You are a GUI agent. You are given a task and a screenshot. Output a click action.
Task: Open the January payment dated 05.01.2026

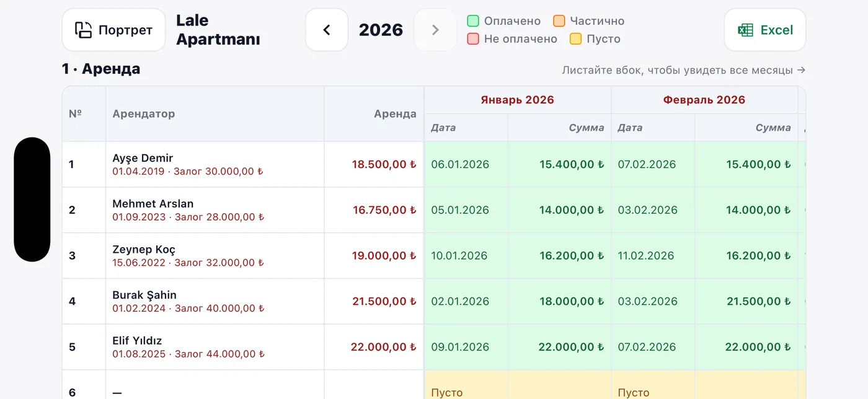coord(460,210)
